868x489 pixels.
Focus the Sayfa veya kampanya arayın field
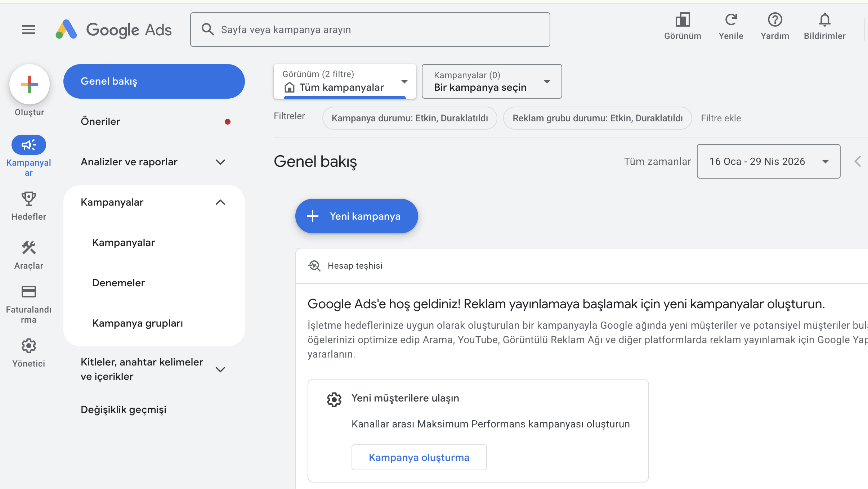tap(370, 30)
